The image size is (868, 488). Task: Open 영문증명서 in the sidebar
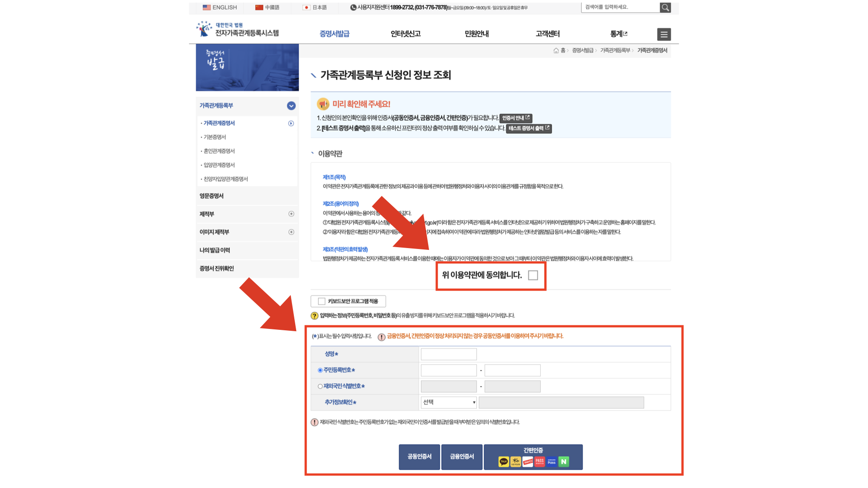click(x=212, y=196)
